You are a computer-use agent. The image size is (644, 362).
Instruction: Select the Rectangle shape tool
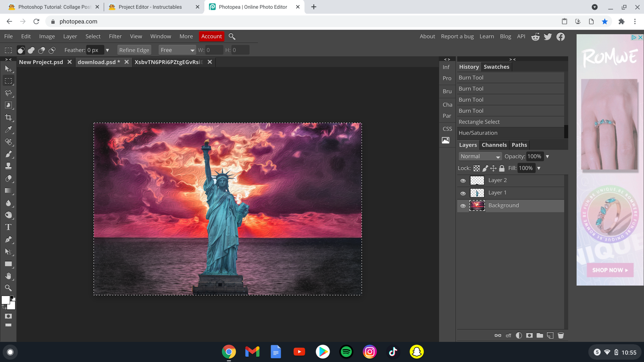pos(8,264)
